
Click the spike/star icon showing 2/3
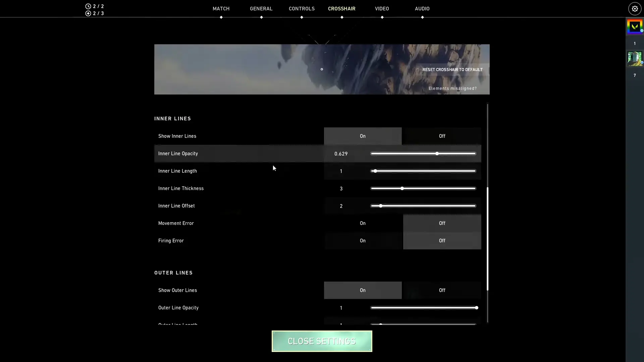click(89, 13)
